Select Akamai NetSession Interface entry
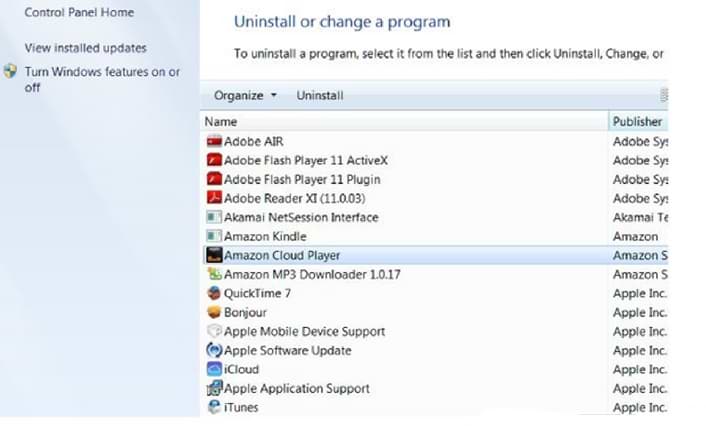706x426 pixels. click(301, 217)
